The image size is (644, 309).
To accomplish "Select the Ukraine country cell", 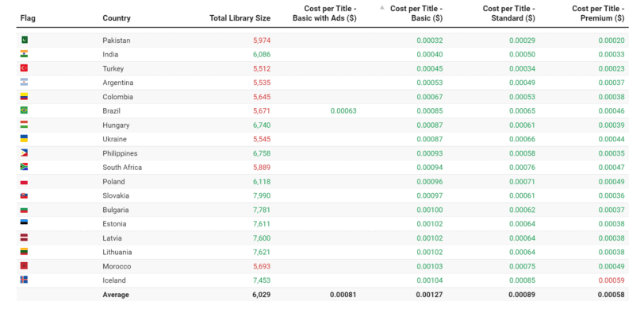I will (x=114, y=139).
